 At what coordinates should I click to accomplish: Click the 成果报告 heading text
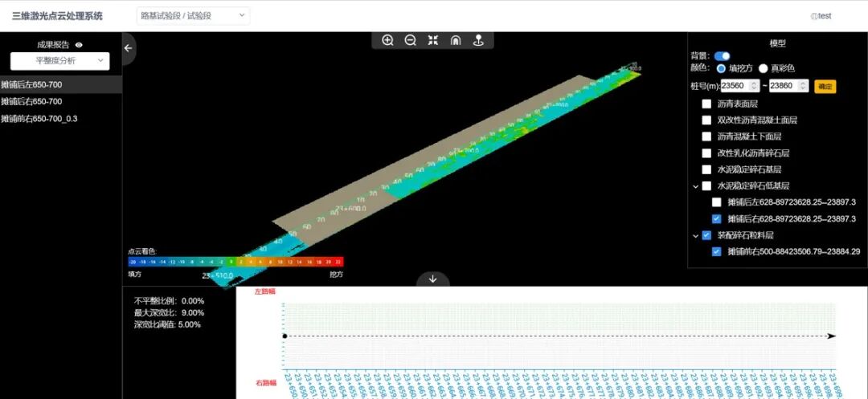coord(53,45)
